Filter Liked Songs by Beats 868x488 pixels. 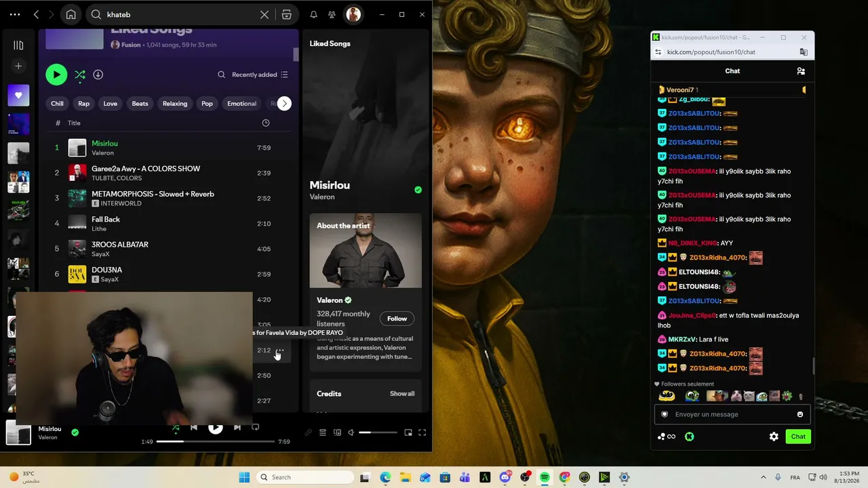[x=140, y=104]
